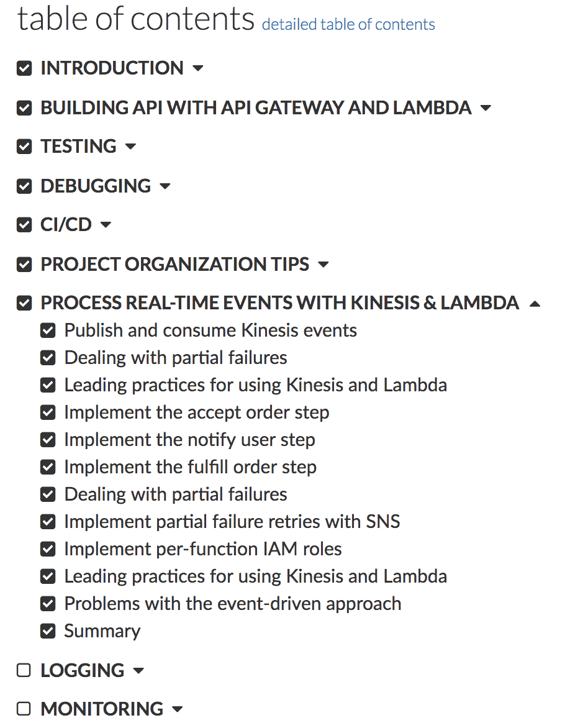The height and width of the screenshot is (728, 570).
Task: Uncheck the INTRODUCTION section checkbox
Action: [x=24, y=68]
